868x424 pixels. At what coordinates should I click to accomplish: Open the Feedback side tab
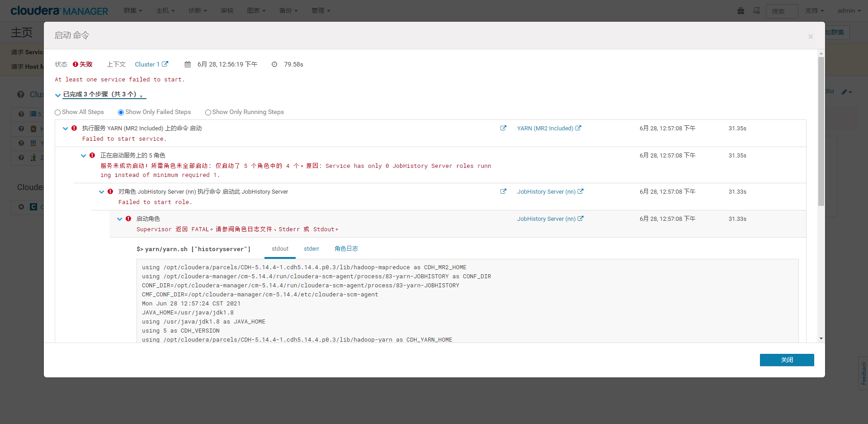(x=863, y=373)
